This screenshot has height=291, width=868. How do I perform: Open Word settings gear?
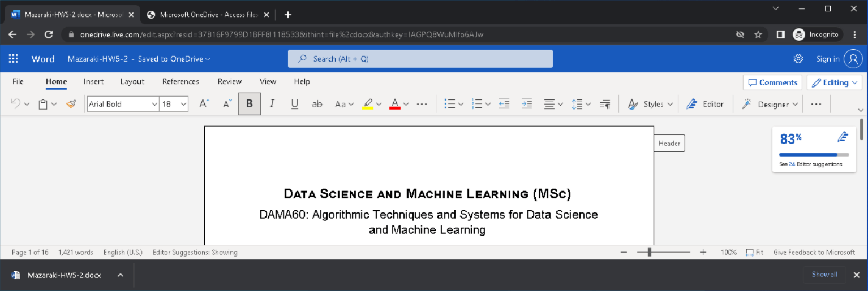798,59
